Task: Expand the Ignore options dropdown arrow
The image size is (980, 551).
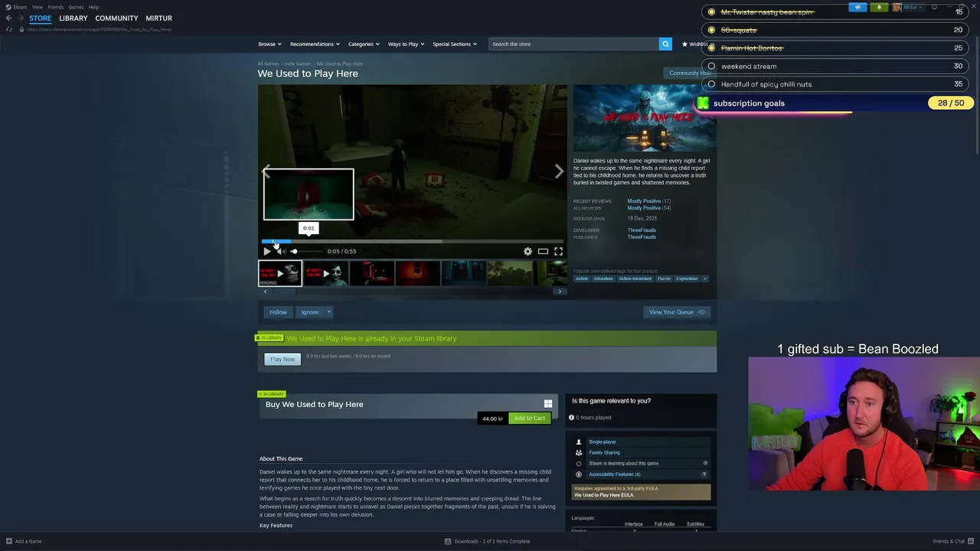Action: click(328, 311)
